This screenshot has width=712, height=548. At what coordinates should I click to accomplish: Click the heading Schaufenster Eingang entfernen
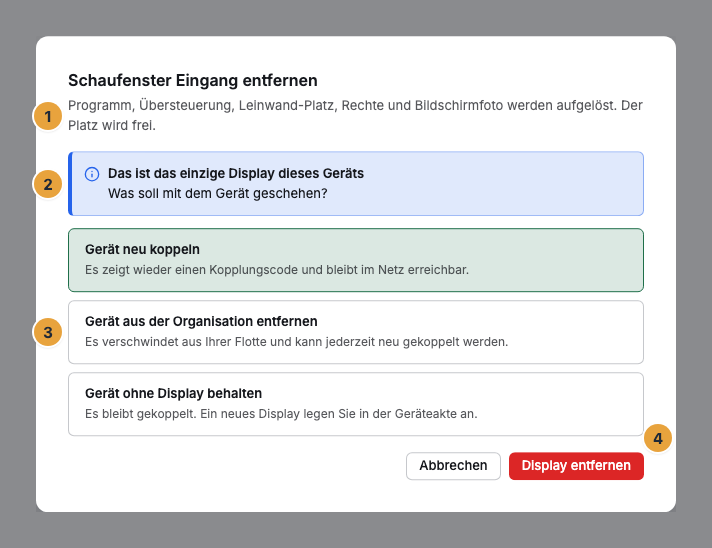tap(193, 80)
